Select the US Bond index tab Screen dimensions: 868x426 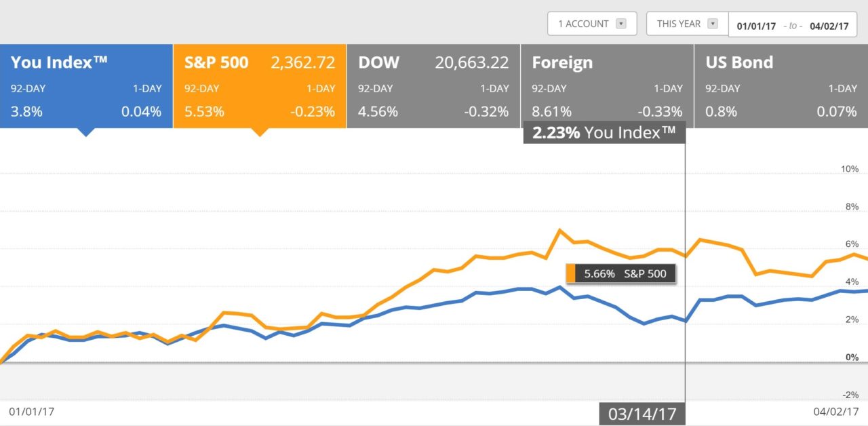click(x=781, y=86)
